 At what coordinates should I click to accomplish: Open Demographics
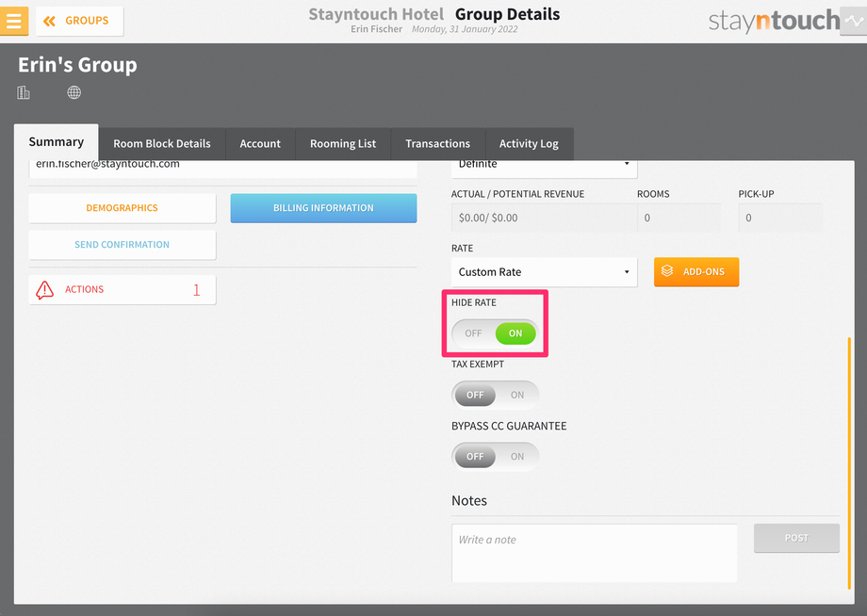[x=123, y=208]
